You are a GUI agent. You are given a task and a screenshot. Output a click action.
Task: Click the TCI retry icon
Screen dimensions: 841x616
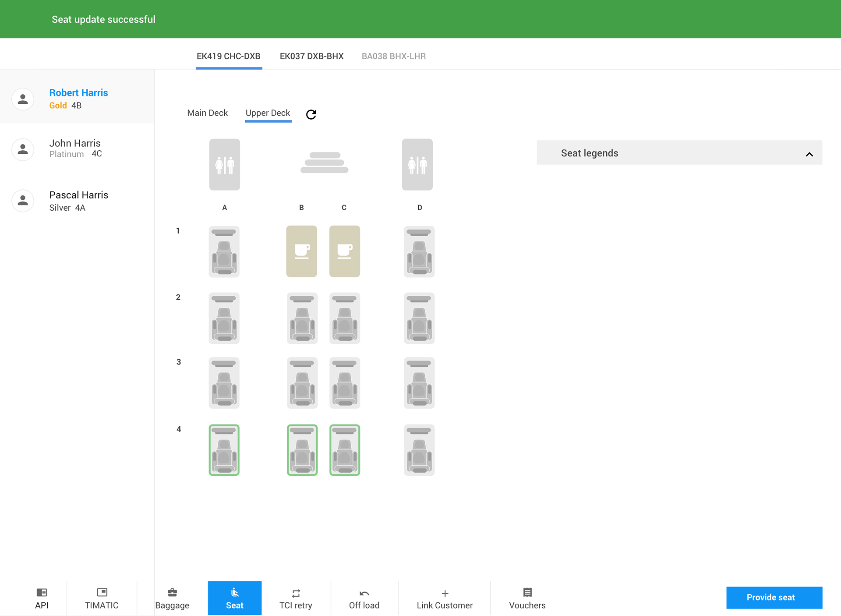click(296, 593)
